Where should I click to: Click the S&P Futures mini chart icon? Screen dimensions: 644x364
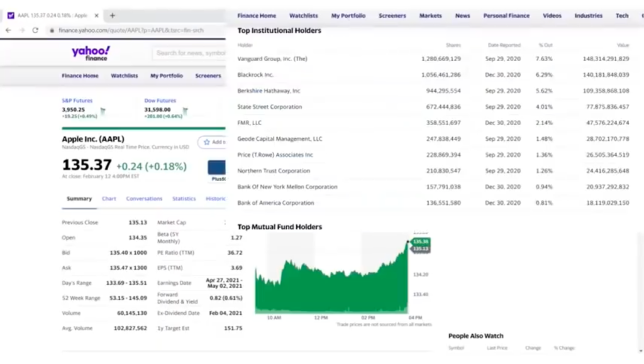[x=103, y=112]
